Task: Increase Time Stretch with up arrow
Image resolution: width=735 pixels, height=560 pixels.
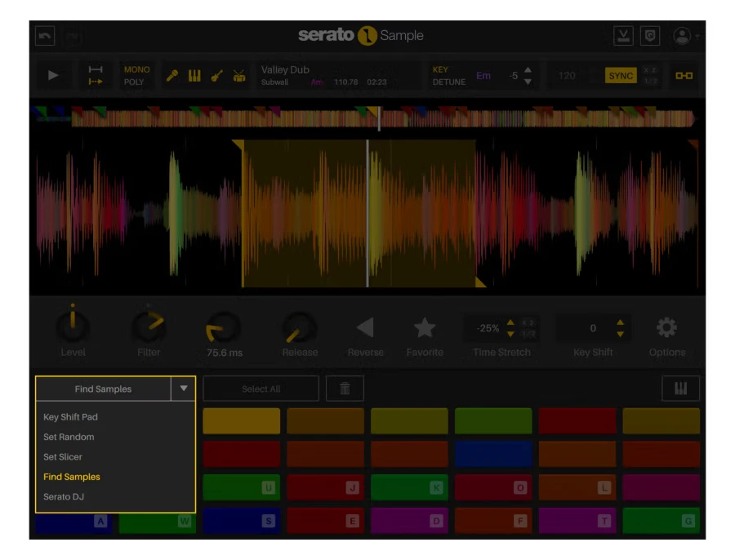Action: click(x=510, y=322)
